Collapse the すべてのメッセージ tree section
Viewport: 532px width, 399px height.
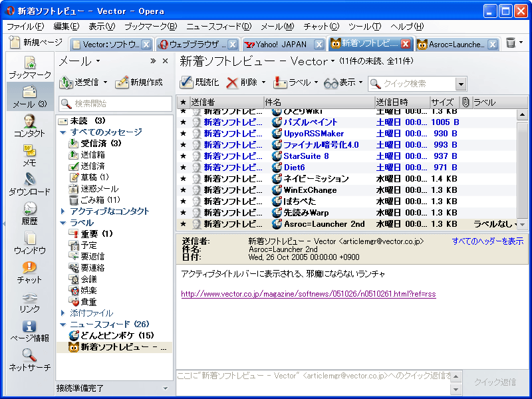pyautogui.click(x=63, y=132)
